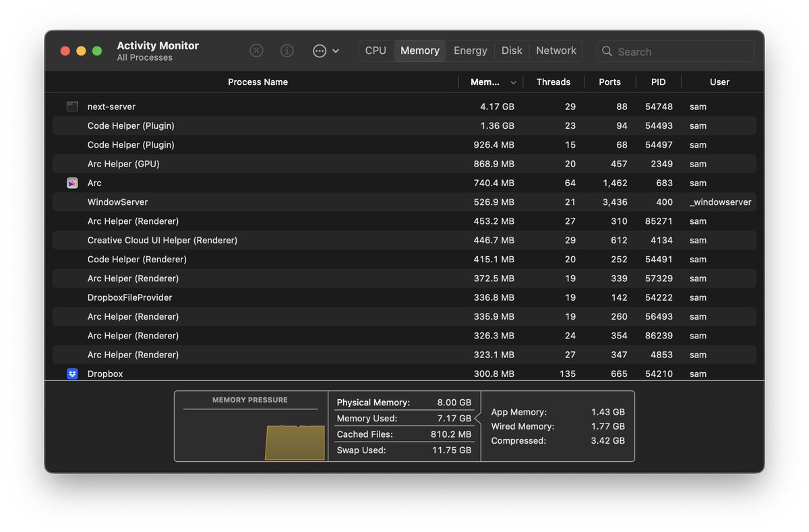This screenshot has height=532, width=809.
Task: Click the 4.17 GB memory value
Action: [498, 107]
